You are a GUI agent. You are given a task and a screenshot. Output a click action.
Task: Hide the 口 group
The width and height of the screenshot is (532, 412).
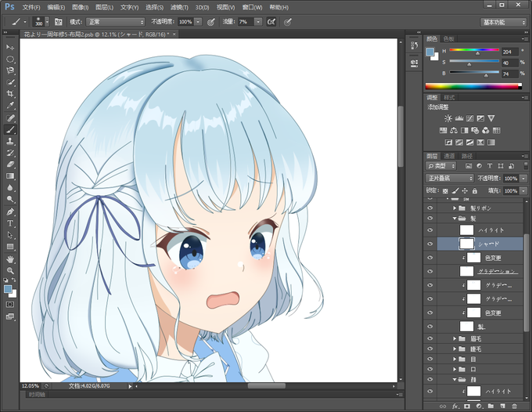click(x=430, y=369)
